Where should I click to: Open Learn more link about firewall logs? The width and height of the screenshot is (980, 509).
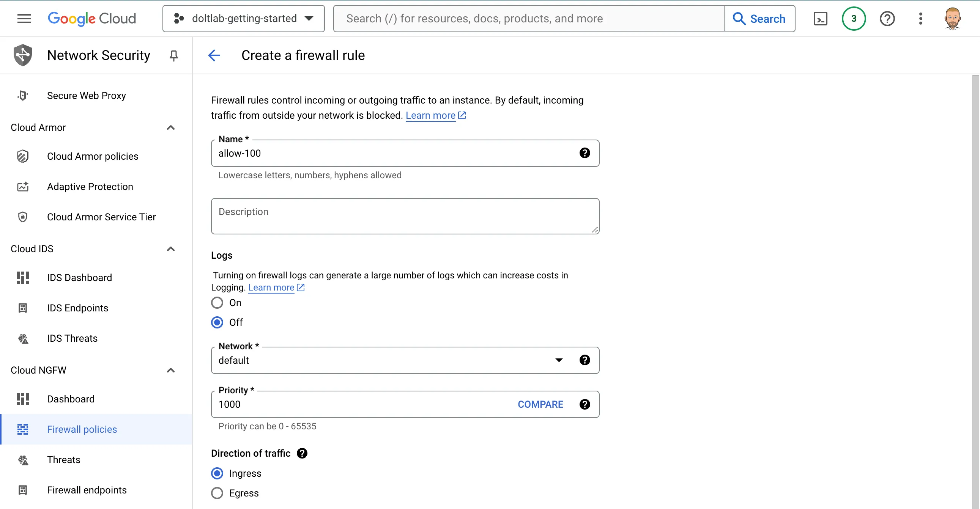pos(271,288)
